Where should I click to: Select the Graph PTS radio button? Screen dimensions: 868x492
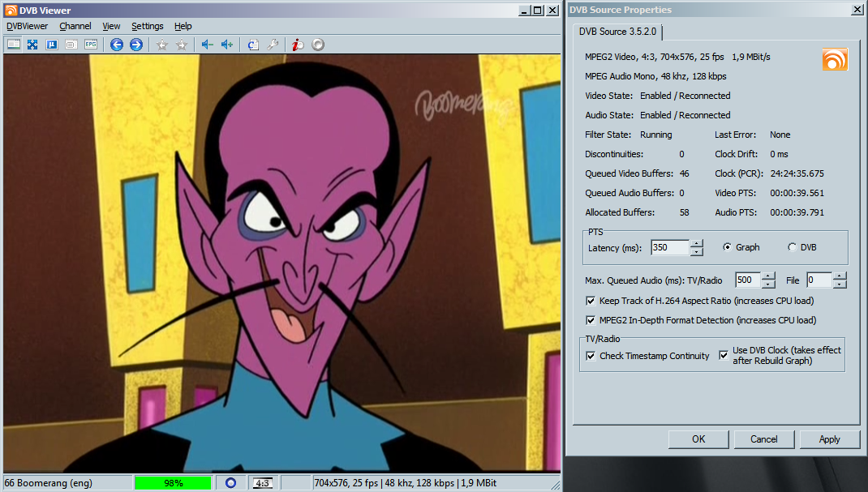[x=727, y=247]
